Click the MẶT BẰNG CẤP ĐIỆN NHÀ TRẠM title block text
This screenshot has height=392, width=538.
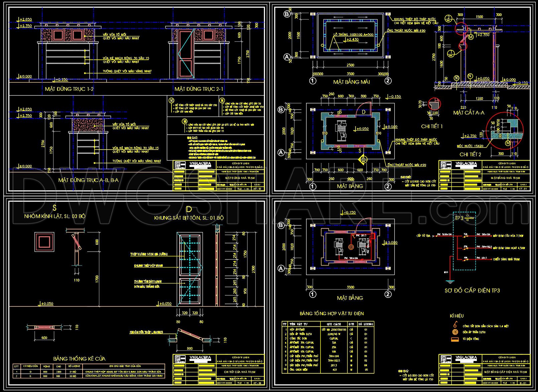(506, 372)
